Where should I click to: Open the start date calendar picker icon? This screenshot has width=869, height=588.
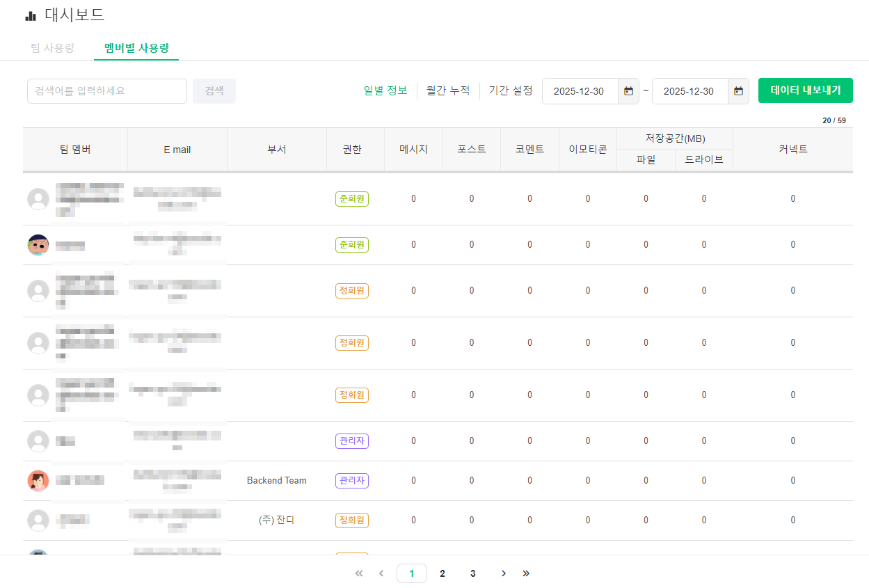click(628, 91)
